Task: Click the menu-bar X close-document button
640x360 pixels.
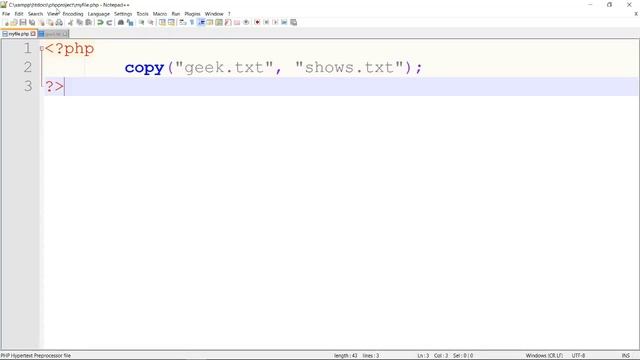Action: point(636,14)
